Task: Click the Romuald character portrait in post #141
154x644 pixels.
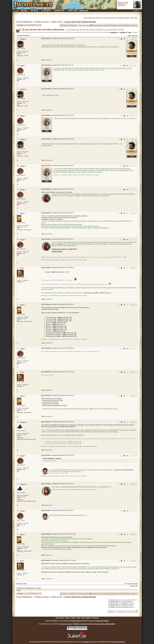Action: (x=132, y=46)
